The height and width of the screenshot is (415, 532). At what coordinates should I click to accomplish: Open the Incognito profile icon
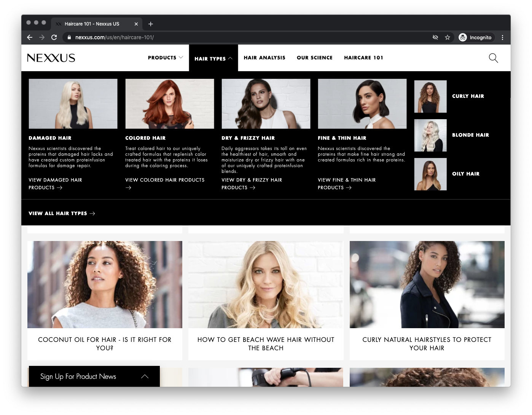click(462, 37)
